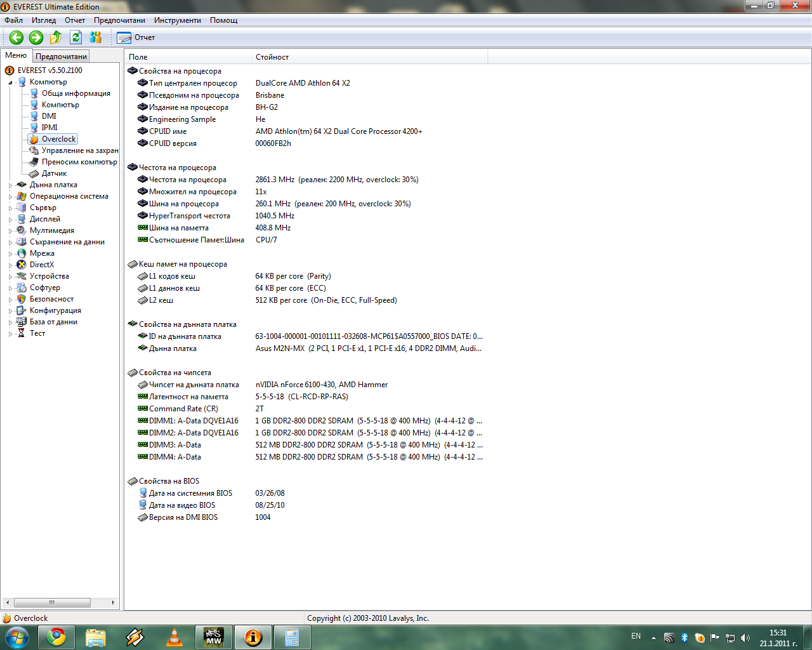Launch Google Chrome from the taskbar

pos(56,637)
